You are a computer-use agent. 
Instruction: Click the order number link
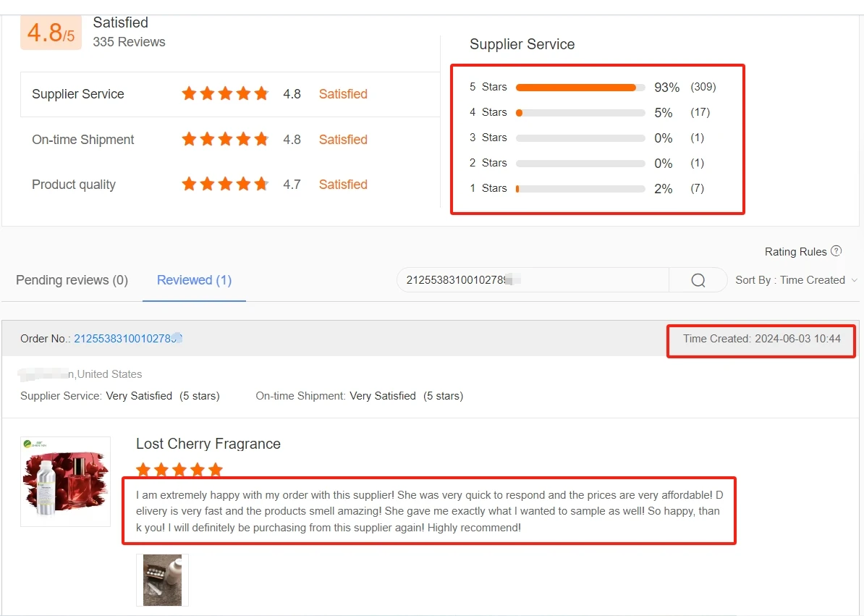click(127, 338)
